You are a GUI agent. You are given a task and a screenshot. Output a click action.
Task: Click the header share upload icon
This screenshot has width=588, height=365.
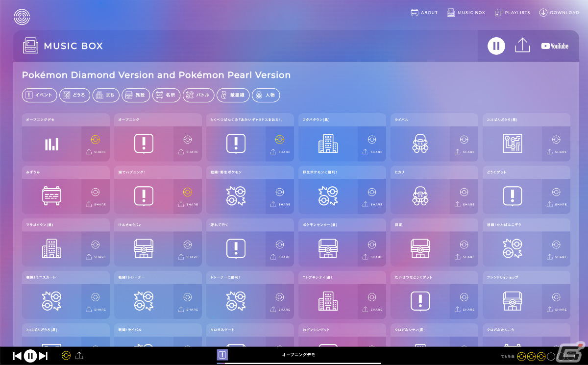pos(523,46)
